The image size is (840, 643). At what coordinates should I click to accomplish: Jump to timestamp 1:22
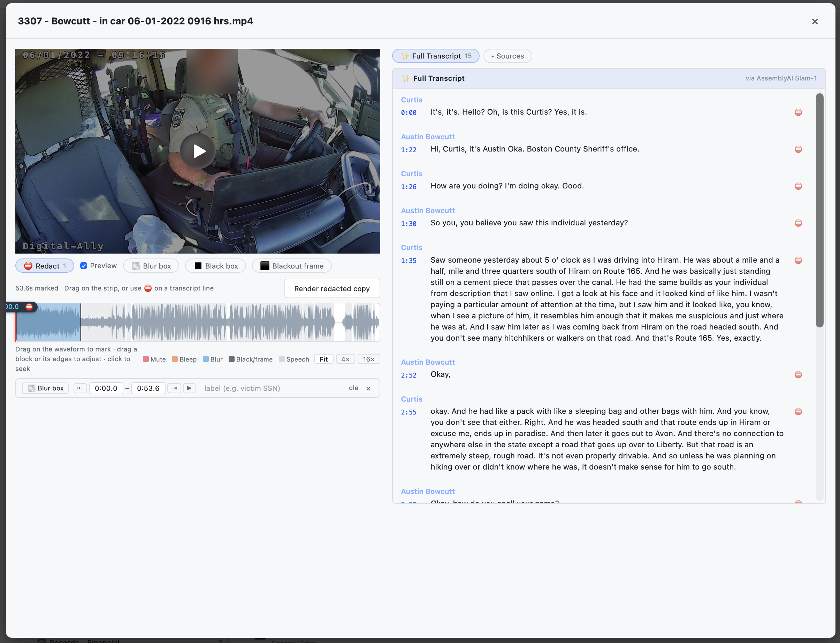pos(409,150)
